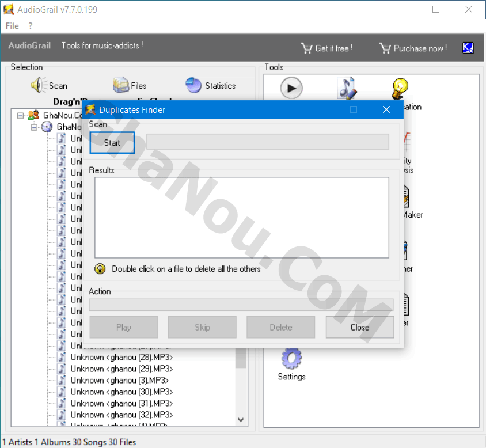
Task: Click the file tree vertical scrollbar thumb
Action: click(x=241, y=358)
